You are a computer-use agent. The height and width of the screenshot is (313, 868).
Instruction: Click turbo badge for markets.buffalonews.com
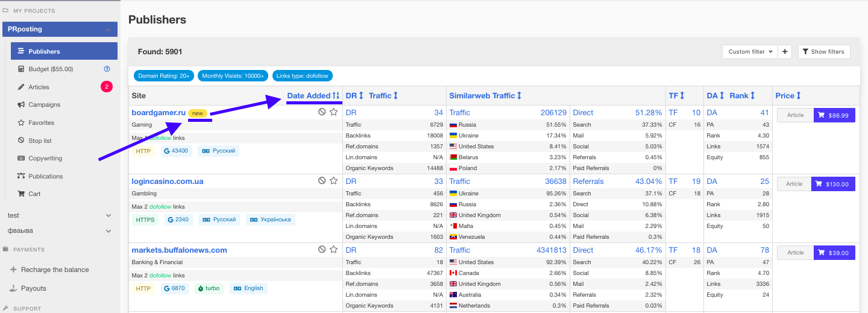209,288
